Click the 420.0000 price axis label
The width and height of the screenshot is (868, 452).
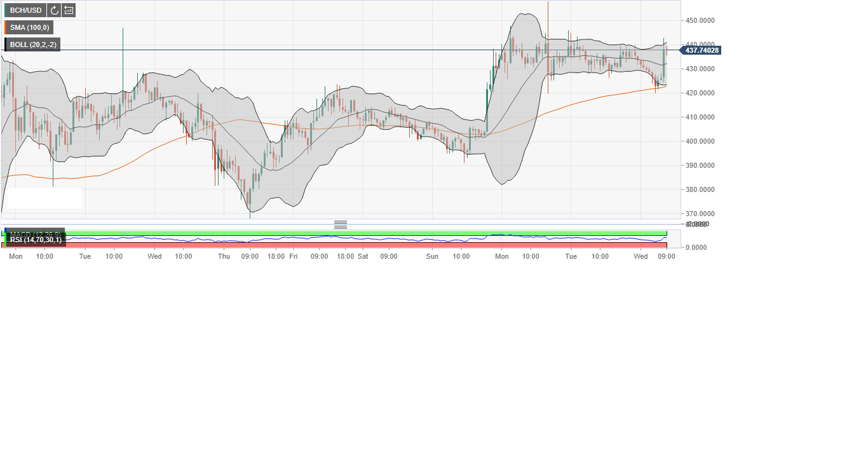click(700, 93)
